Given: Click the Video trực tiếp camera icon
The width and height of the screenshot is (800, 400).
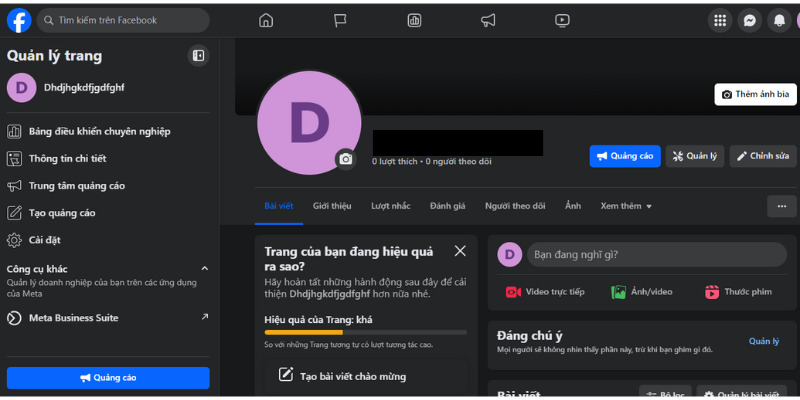Looking at the screenshot, I should click(x=513, y=292).
